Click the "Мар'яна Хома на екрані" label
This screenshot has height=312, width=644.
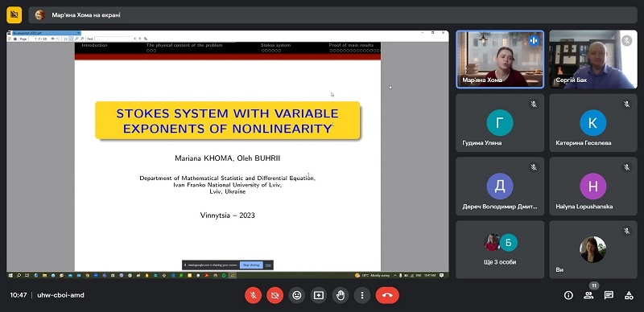86,15
